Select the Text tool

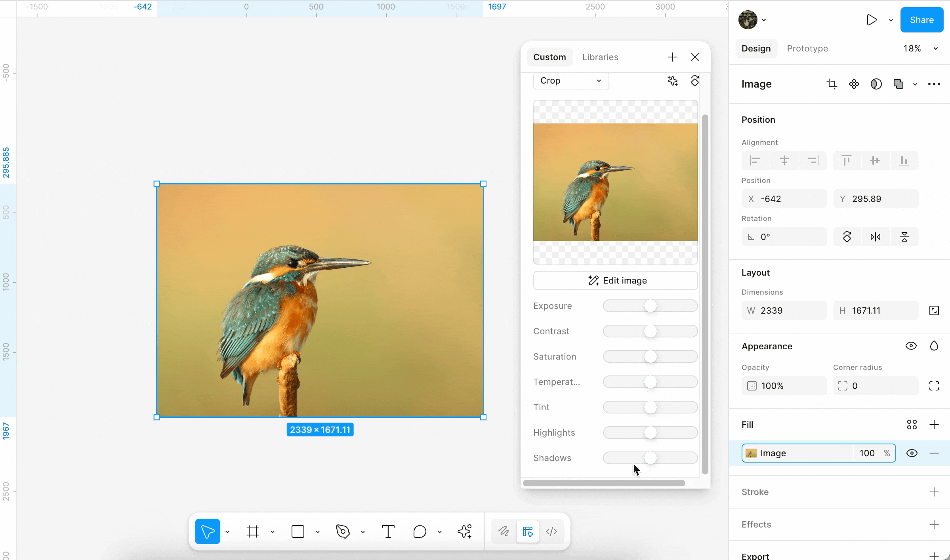click(x=388, y=531)
